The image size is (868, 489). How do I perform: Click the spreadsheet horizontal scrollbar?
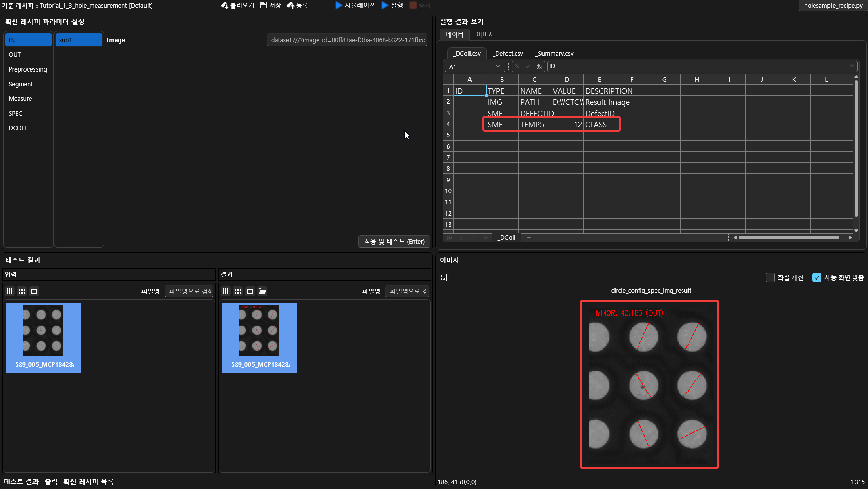(x=788, y=237)
